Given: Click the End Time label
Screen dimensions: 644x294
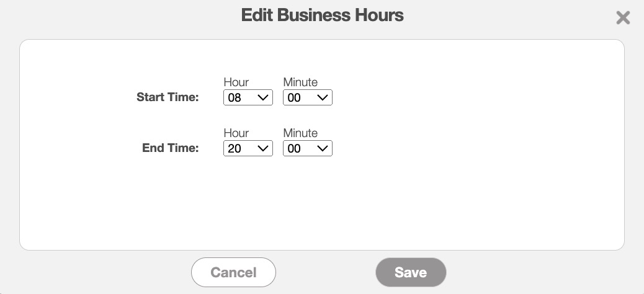Looking at the screenshot, I should [170, 148].
